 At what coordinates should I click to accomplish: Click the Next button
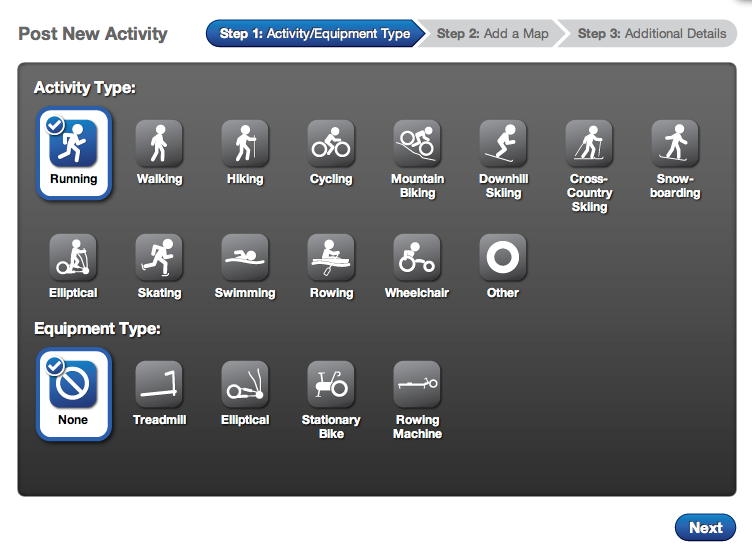tap(705, 528)
